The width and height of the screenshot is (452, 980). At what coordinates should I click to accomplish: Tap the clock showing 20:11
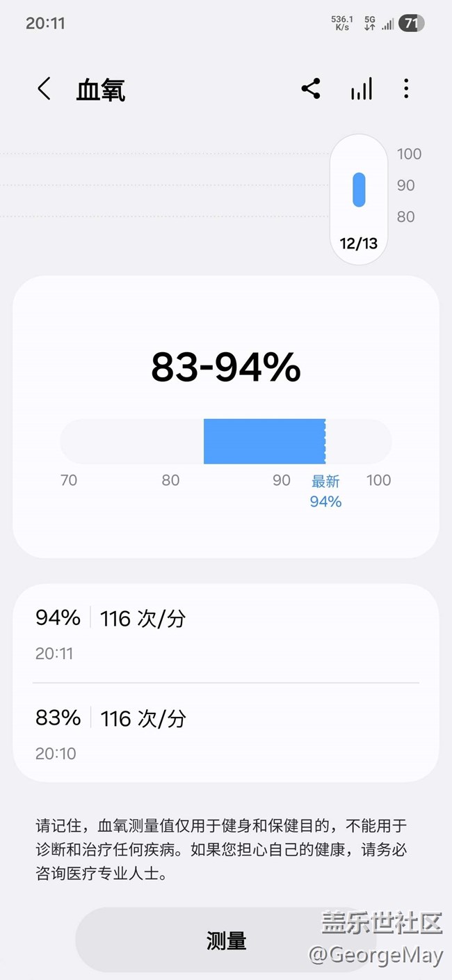(45, 23)
